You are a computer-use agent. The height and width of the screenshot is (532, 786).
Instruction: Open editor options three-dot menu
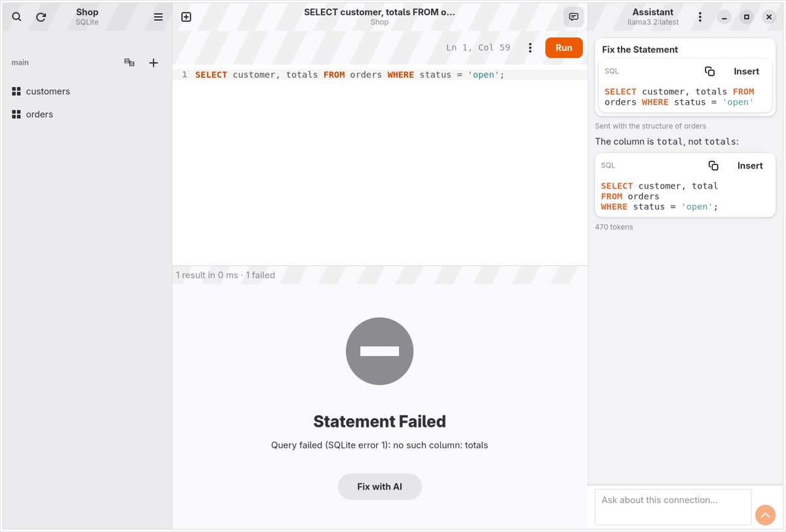click(x=530, y=48)
